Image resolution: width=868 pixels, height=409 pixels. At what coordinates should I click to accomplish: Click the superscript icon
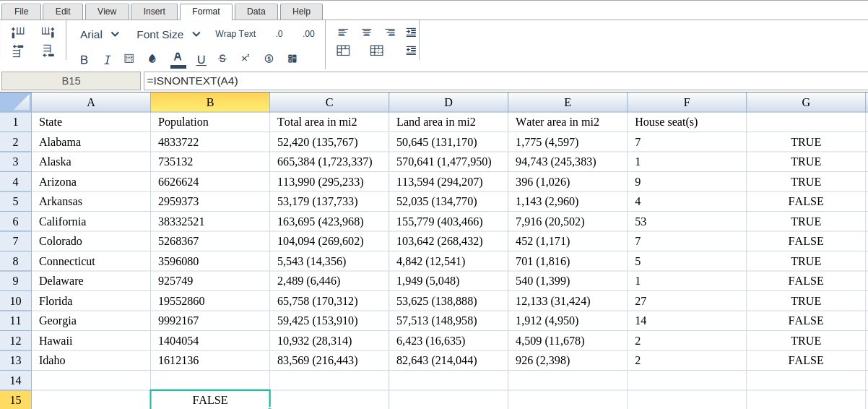click(x=246, y=59)
